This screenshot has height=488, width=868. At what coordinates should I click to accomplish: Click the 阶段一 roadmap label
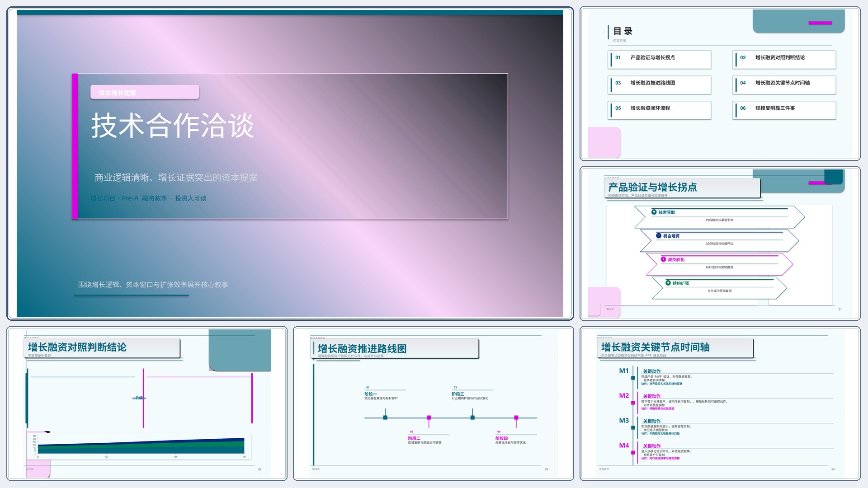tap(370, 394)
